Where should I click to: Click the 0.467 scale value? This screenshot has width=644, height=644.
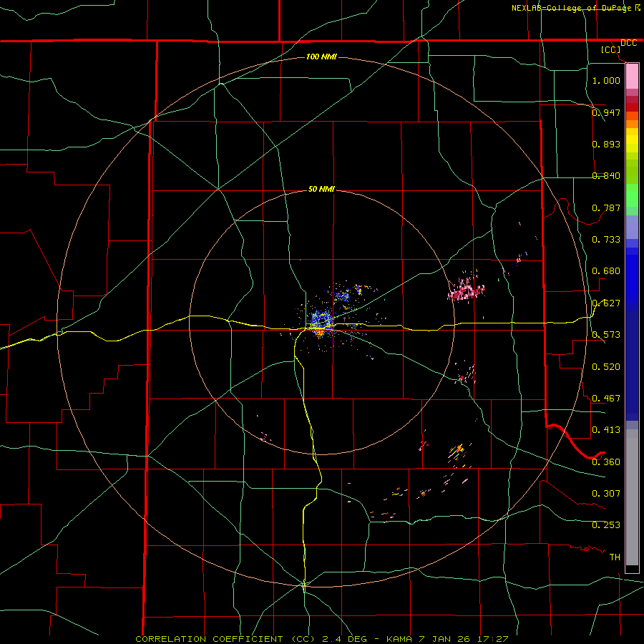tap(606, 398)
